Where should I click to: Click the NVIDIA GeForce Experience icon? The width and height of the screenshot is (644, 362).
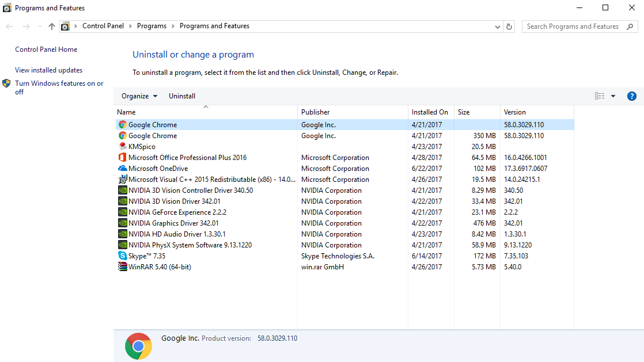point(122,212)
